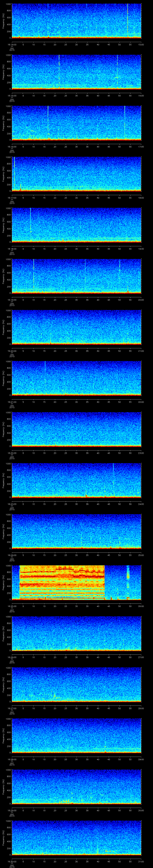Click the 16:23:00 start time label
The image size is (153, 868).
pos(12,504)
